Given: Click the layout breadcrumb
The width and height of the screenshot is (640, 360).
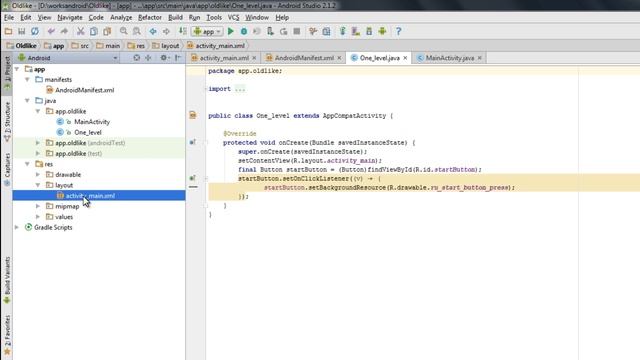Looking at the screenshot, I should click(166, 46).
